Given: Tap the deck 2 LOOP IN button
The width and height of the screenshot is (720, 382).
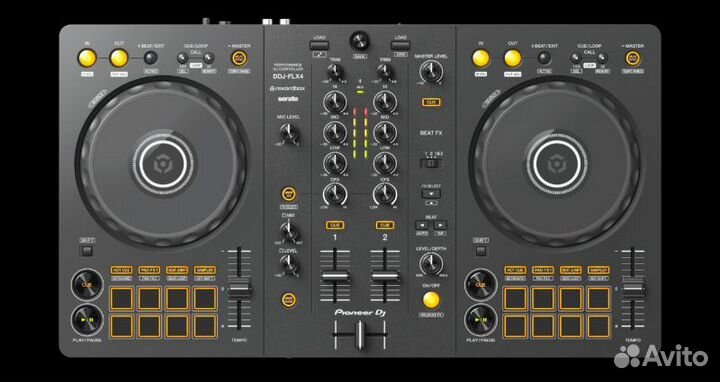Looking at the screenshot, I should pyautogui.click(x=481, y=58).
